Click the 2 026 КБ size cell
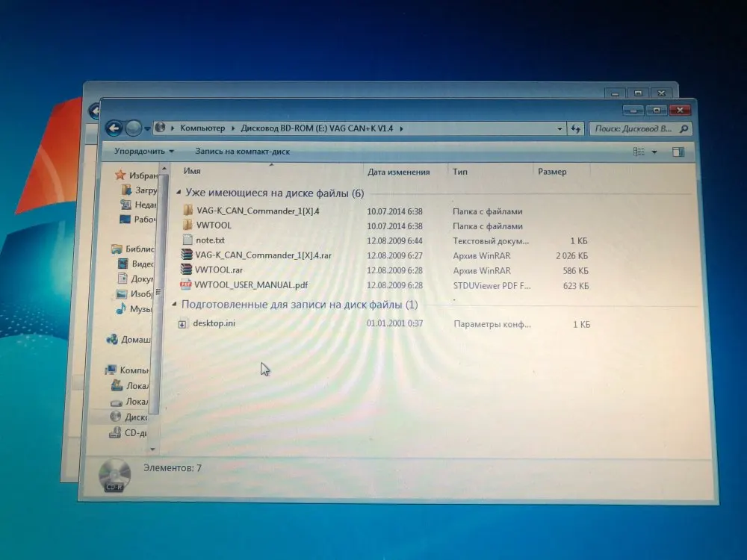 tap(571, 255)
